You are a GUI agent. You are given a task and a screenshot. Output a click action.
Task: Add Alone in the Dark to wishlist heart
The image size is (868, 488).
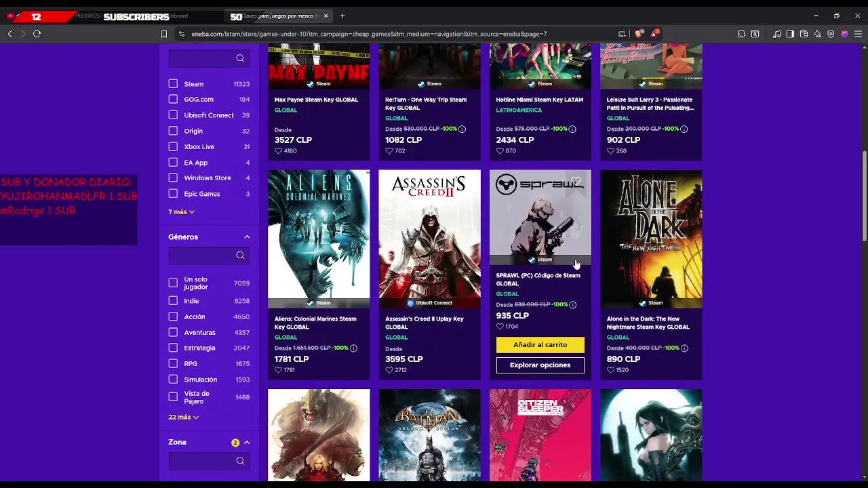point(610,370)
